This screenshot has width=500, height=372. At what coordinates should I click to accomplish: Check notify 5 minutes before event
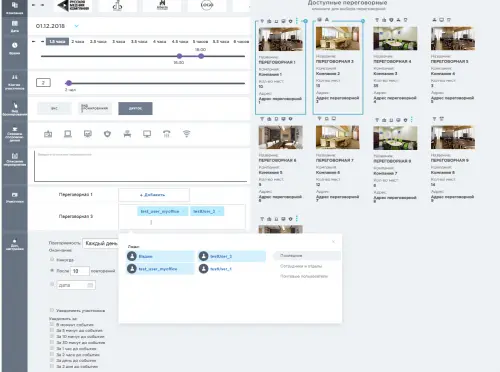coord(52,330)
